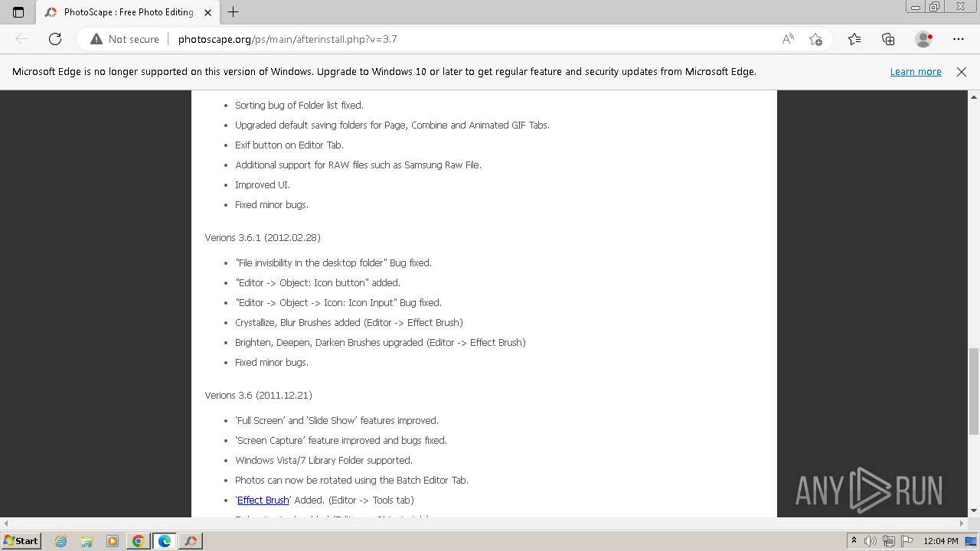This screenshot has width=980, height=551.
Task: Select the text "Sorting bug of Folder list fixed."
Action: 299,106
